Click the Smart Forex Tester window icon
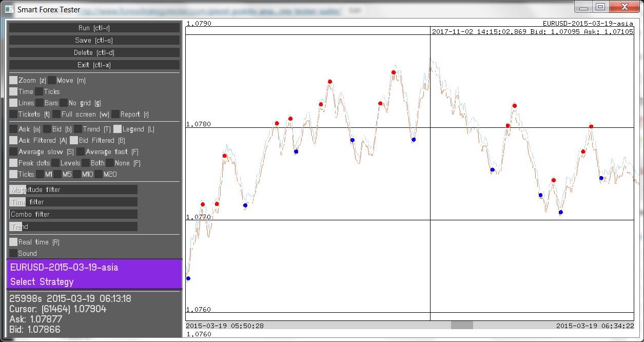Screen dimensions: 644x342 (9, 9)
